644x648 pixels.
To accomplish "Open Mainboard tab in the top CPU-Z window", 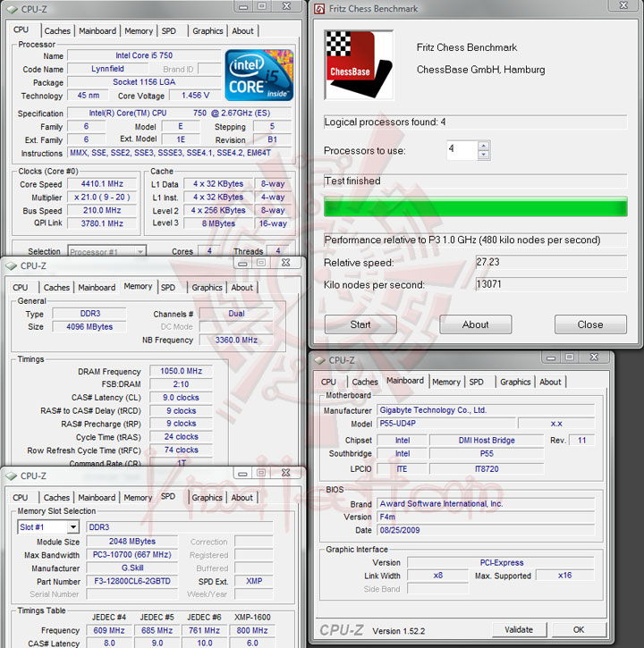I will [97, 31].
